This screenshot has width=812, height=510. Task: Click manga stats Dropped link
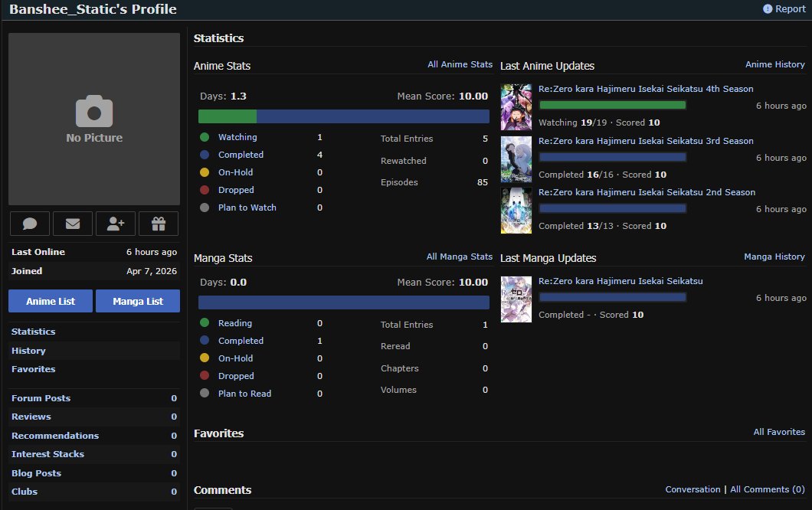236,376
